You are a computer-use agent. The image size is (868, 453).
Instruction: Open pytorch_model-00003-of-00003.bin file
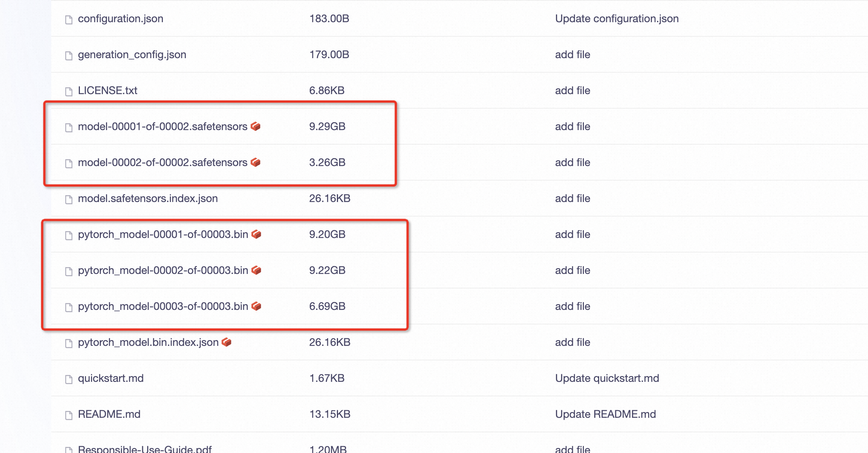pyautogui.click(x=163, y=306)
